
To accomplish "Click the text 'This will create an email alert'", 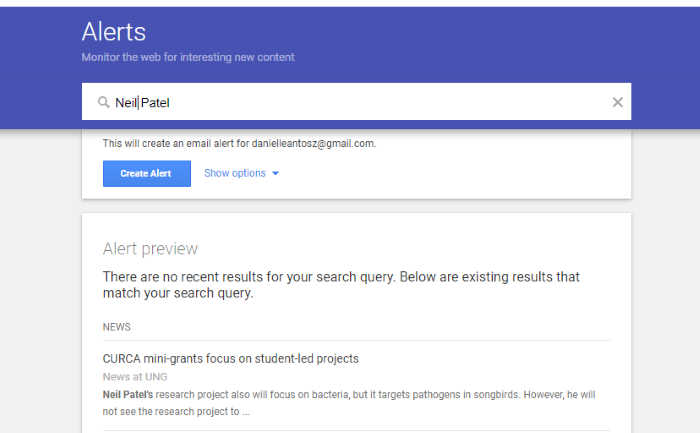I will tap(176, 143).
